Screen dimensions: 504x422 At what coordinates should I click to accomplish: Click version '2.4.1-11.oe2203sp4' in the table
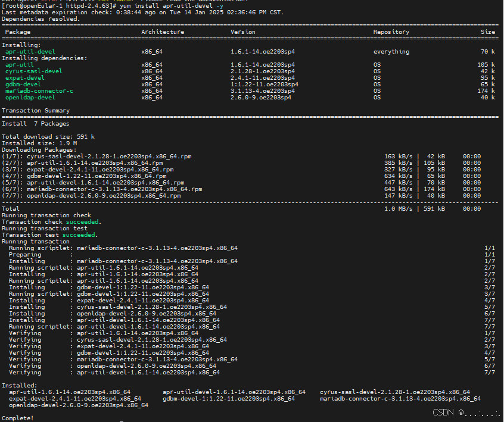[x=263, y=78]
